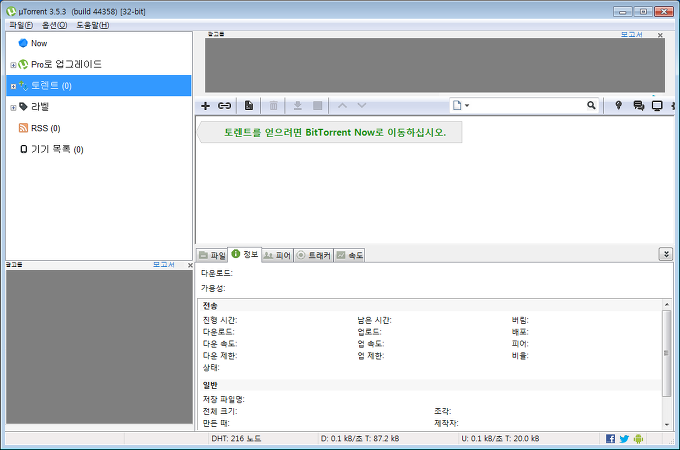Click the 가용성: label
Image resolution: width=680 pixels, height=450 pixels.
[x=213, y=288]
